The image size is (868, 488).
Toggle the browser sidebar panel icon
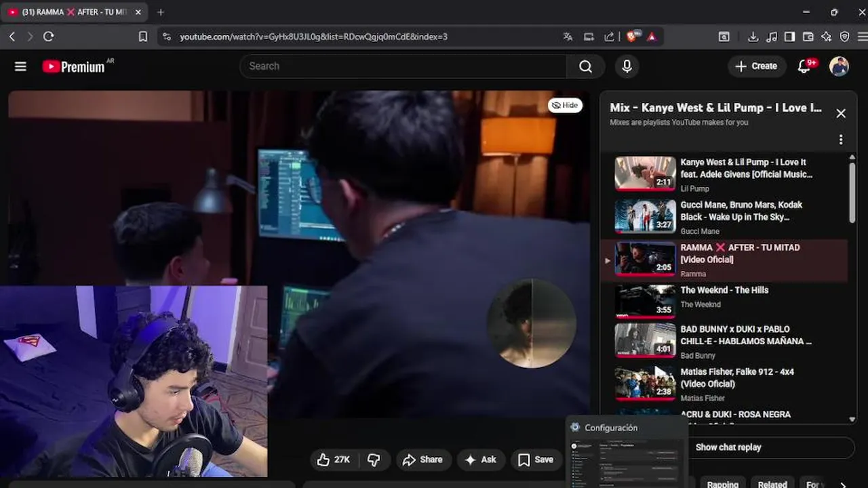pyautogui.click(x=789, y=37)
